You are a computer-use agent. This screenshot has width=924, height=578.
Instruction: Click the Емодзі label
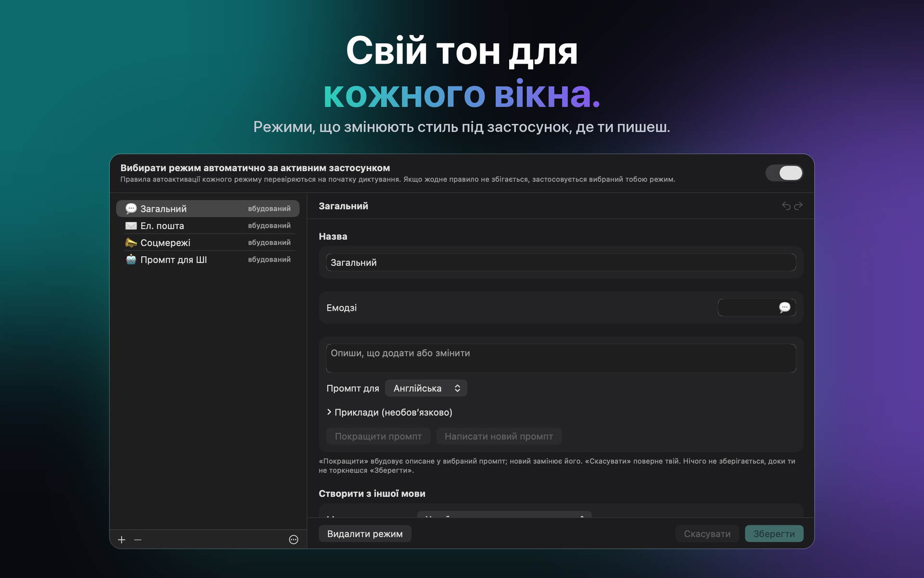[x=342, y=308]
